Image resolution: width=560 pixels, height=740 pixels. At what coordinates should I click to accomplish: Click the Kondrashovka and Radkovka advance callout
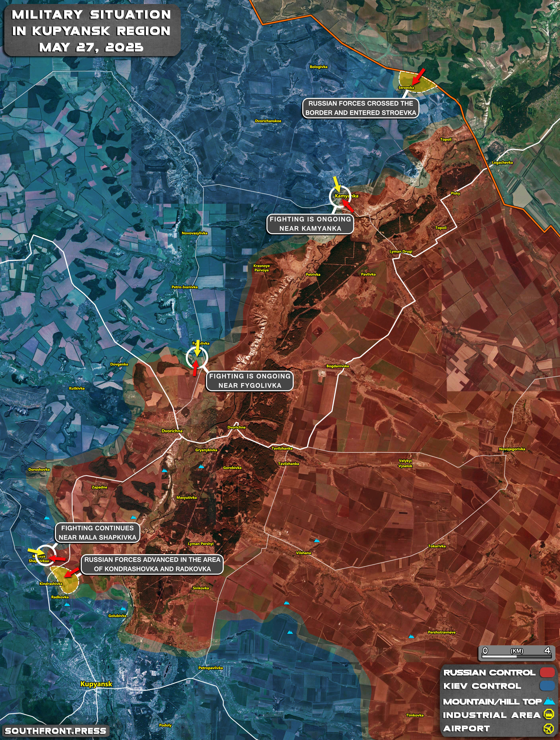coord(152,564)
